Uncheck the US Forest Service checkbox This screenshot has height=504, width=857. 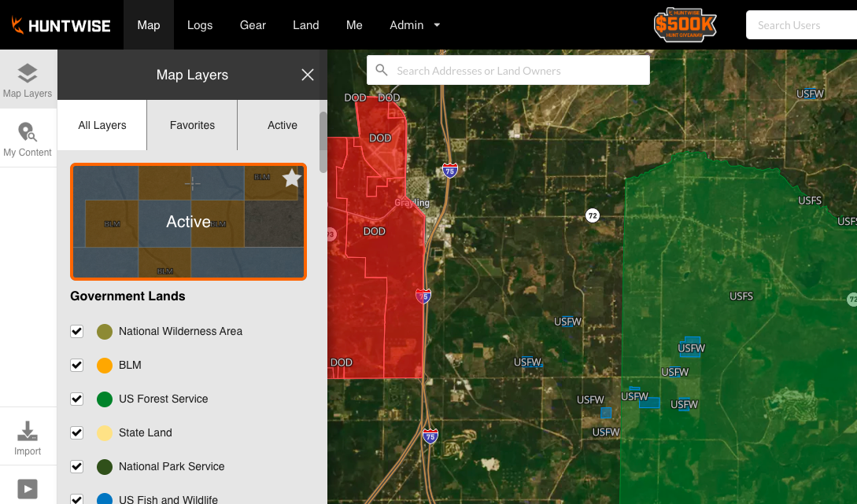(x=76, y=399)
